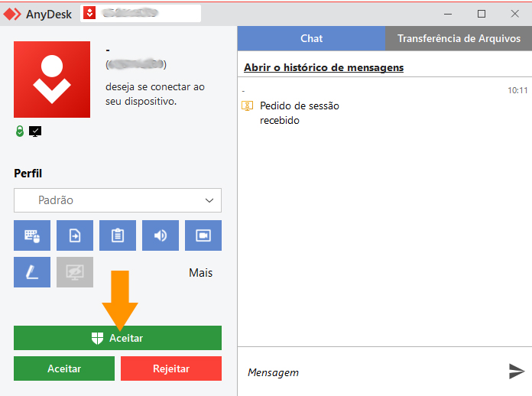
Task: Toggle audio sound permission icon
Action: coord(161,235)
